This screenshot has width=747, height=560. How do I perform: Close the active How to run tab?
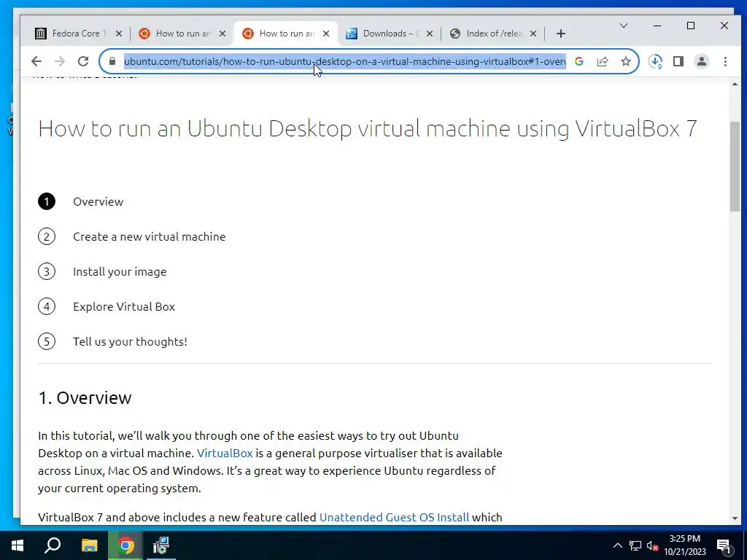coord(326,34)
